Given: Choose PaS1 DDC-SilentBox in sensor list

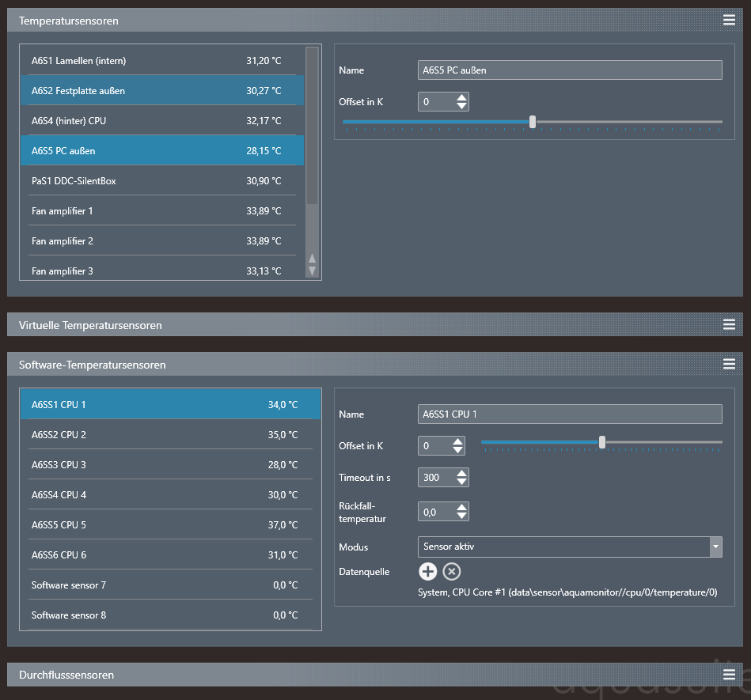Looking at the screenshot, I should pos(158,181).
